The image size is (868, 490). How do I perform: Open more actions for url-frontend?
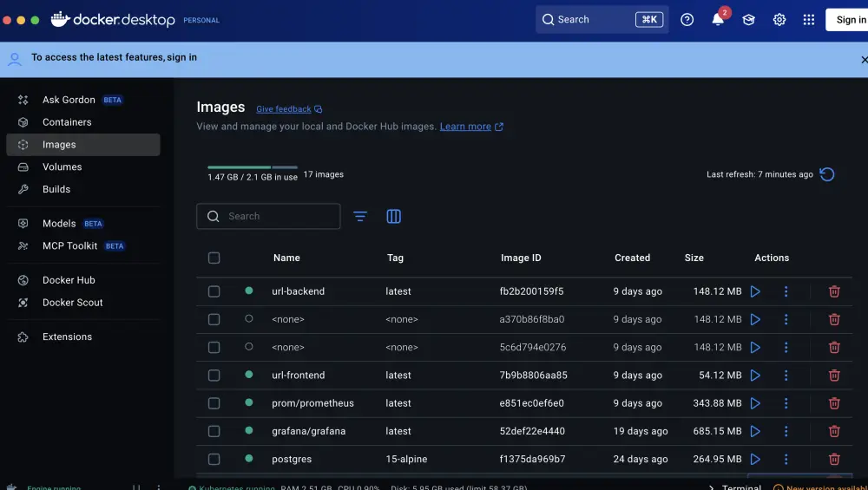click(786, 376)
